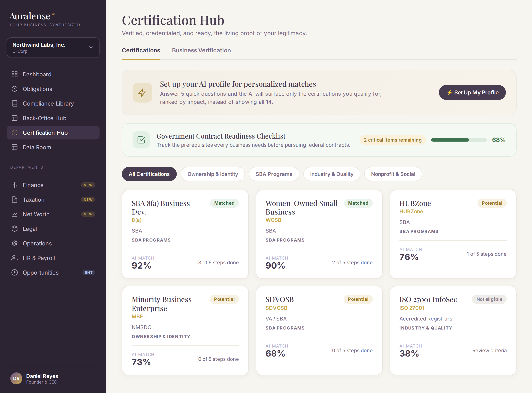The width and height of the screenshot is (532, 393).
Task: Click the Not eligible badge on ISO 27001
Action: tap(489, 299)
